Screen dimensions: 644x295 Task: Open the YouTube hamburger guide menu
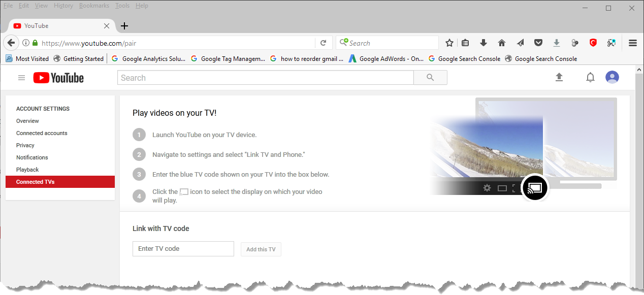pos(21,78)
